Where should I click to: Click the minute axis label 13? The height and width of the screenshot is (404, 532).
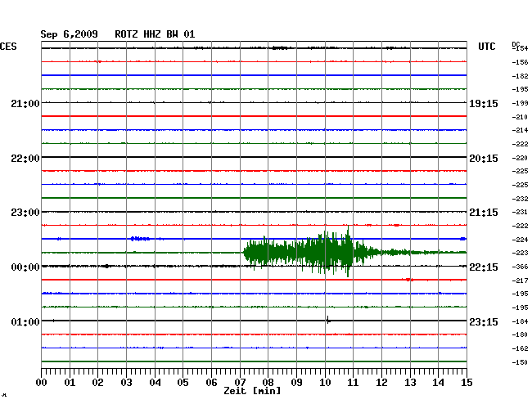tap(410, 382)
